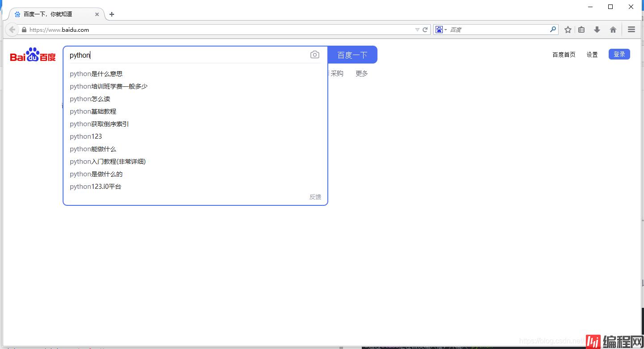Open the downloads arrow icon
The width and height of the screenshot is (644, 349).
click(x=597, y=30)
